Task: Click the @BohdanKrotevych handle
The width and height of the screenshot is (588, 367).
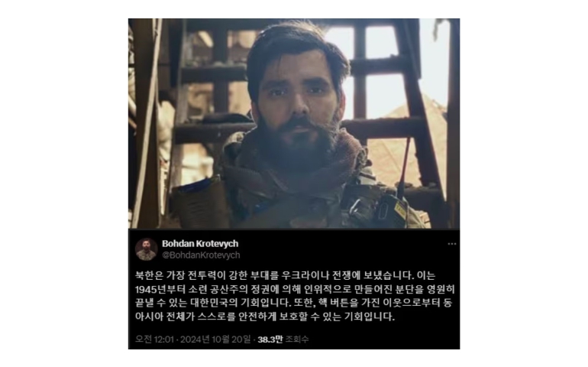Action: click(x=201, y=255)
